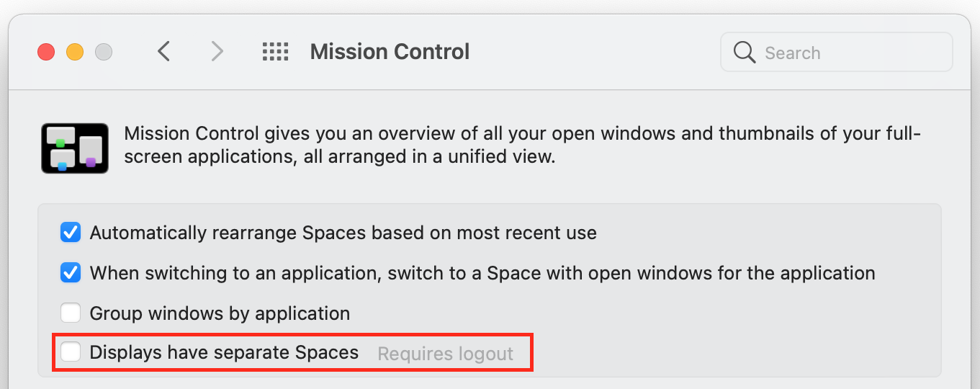Screen dimensions: 980x389
Task: Click the Mission Control description paragraph
Action: pos(523,145)
